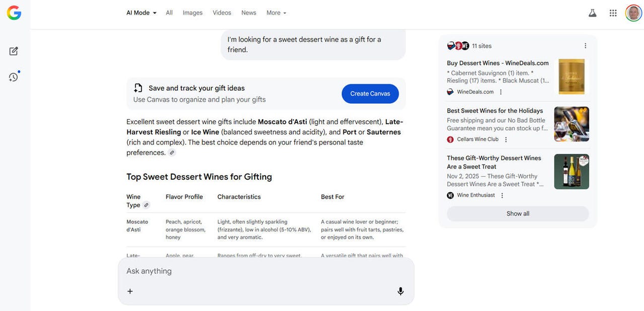Open AI Mode history icon
This screenshot has width=644, height=311.
click(14, 77)
